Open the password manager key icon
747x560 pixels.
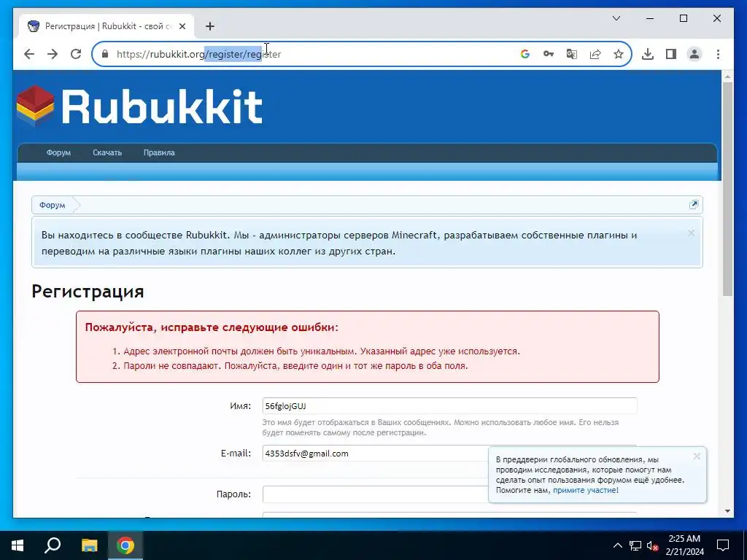549,54
